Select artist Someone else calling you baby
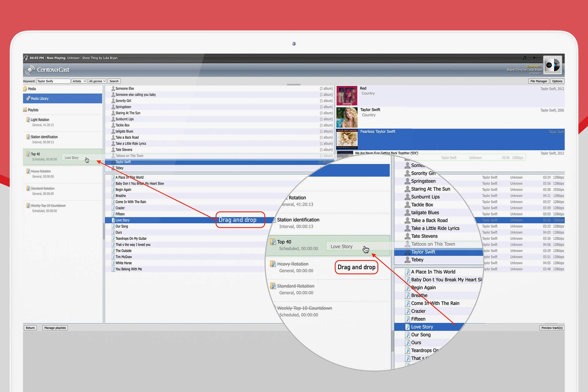Screen dimensions: 588x392 coord(135,95)
